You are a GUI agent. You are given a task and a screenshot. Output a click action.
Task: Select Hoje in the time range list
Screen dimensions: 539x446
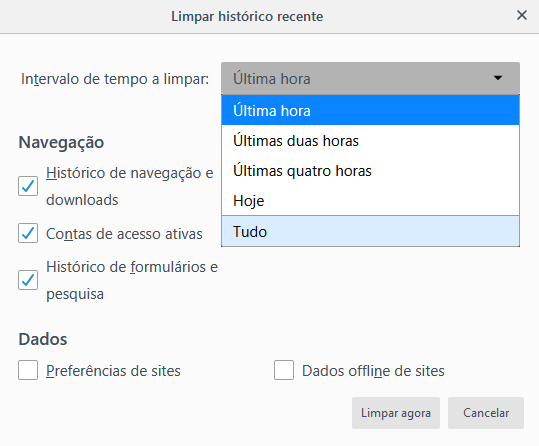(x=370, y=200)
